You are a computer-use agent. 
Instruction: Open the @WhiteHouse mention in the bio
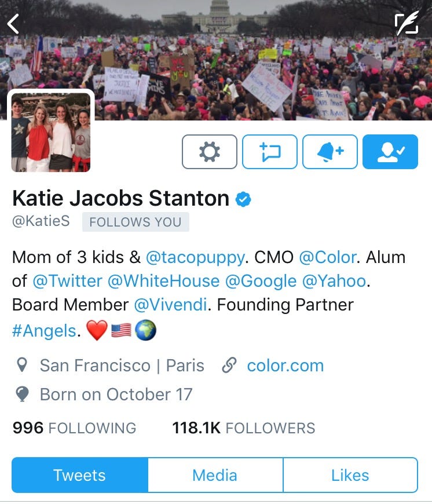coord(163,281)
